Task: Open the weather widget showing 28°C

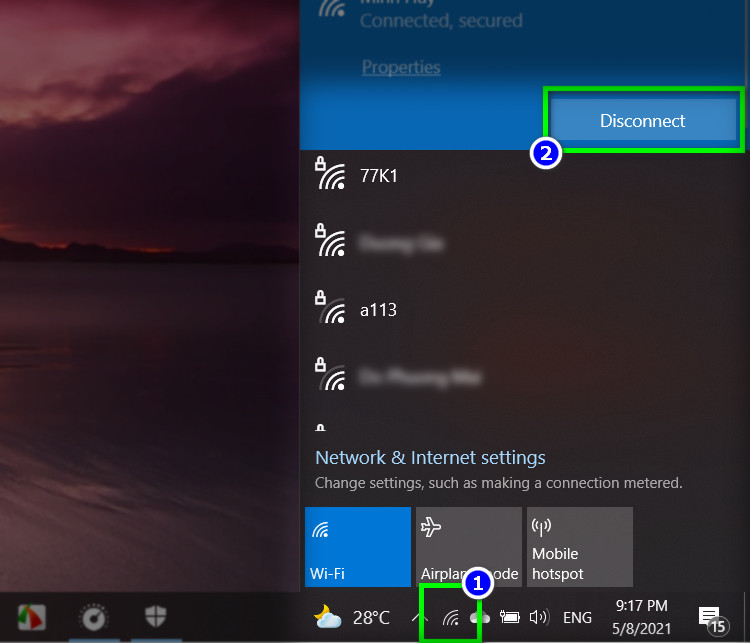Action: [351, 617]
